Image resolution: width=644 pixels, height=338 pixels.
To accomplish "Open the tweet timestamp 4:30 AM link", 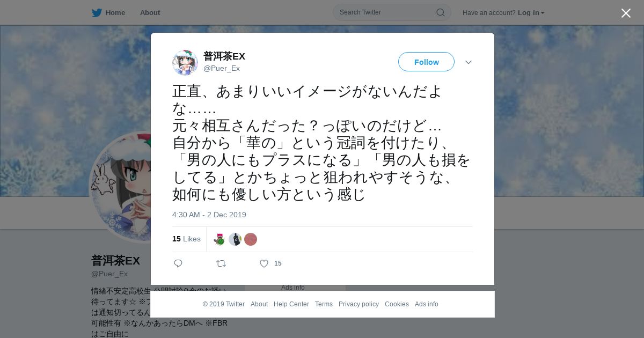I will pos(209,215).
